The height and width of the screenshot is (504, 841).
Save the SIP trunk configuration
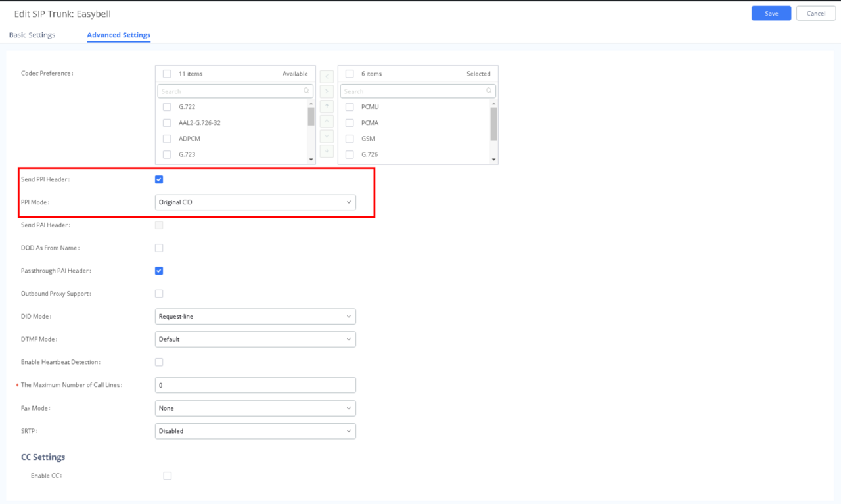coord(771,13)
